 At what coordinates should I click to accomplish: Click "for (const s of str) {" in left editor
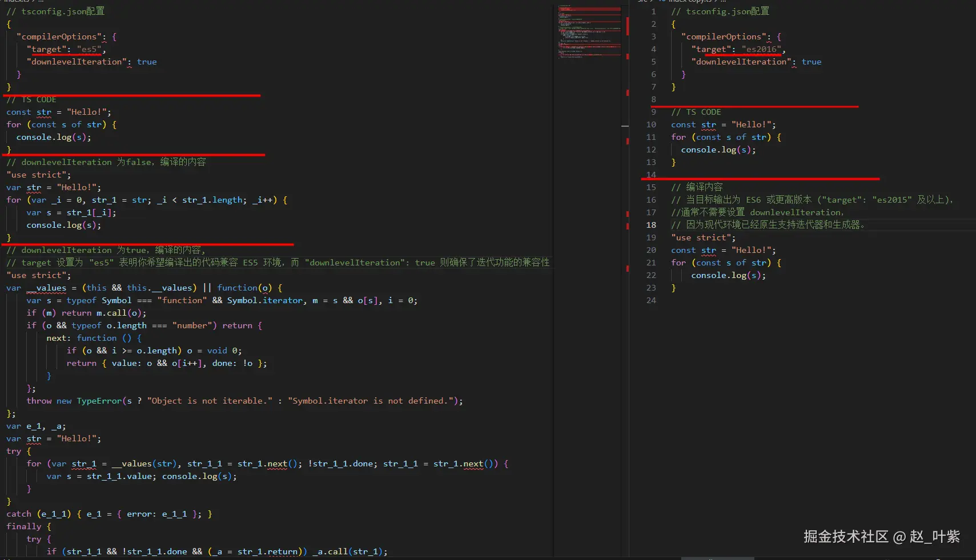pos(62,124)
